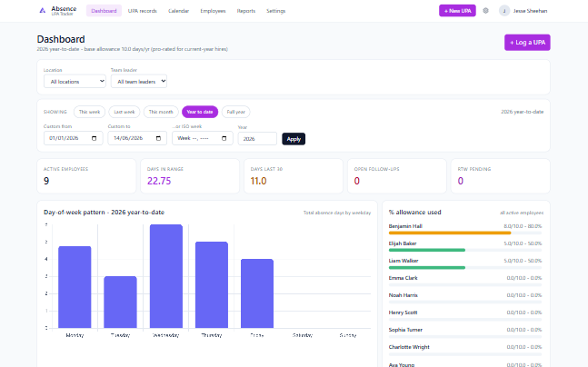Image resolution: width=588 pixels, height=367 pixels.
Task: Click Elijah Baker's allowance progress bar
Action: (465, 250)
